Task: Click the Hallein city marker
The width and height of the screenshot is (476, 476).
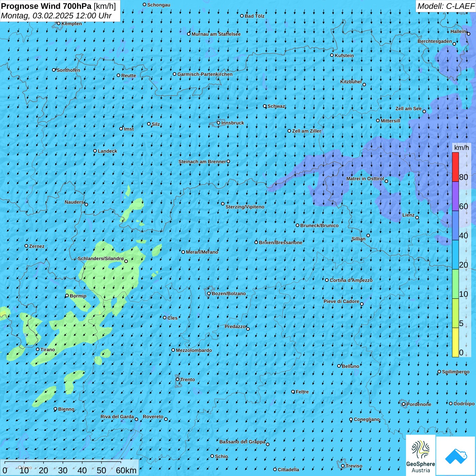Action: pyautogui.click(x=469, y=34)
